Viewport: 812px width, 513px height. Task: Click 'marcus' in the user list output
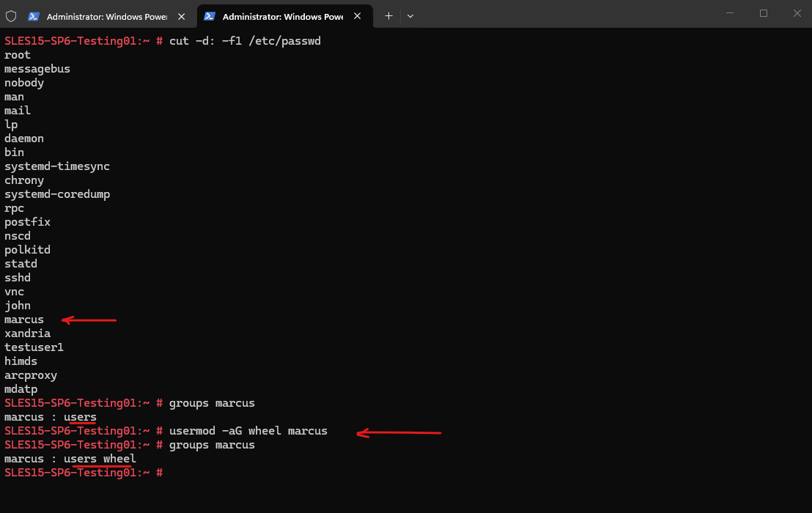click(x=24, y=320)
